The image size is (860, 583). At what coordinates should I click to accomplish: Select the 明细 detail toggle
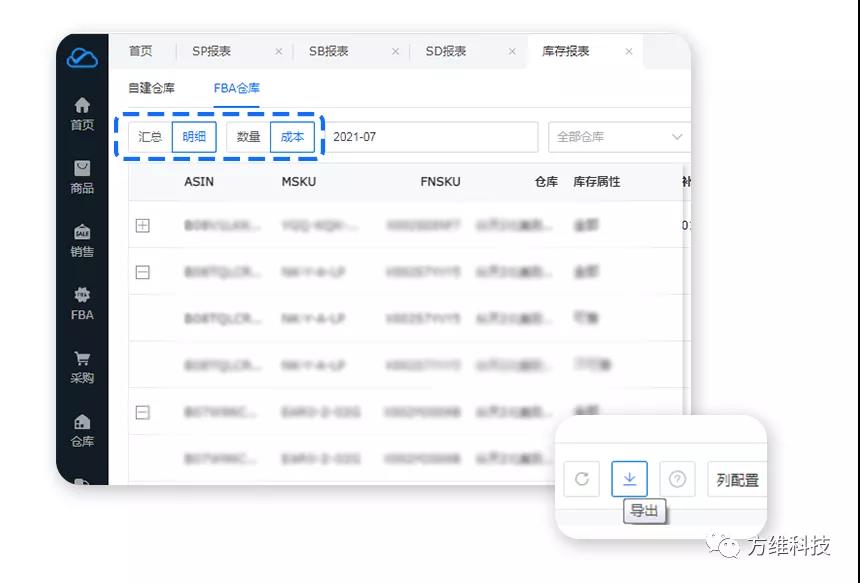(x=194, y=137)
